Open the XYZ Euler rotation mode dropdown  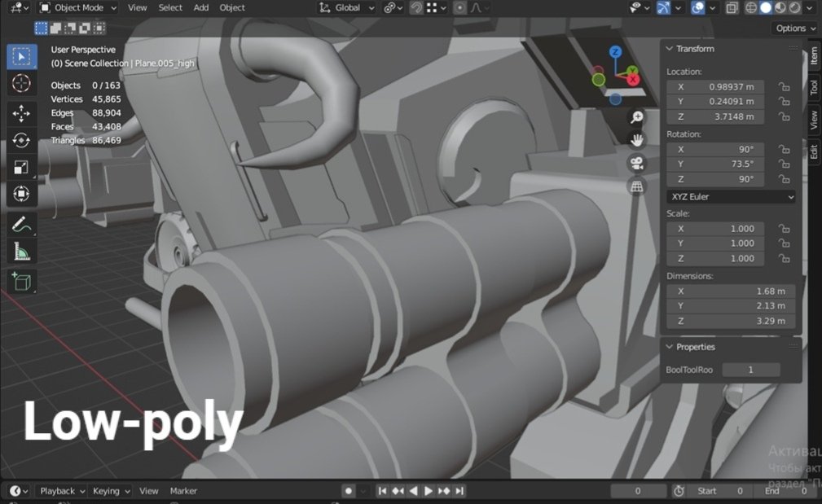(x=731, y=197)
